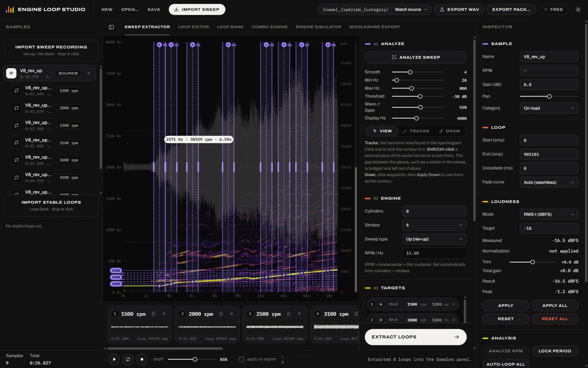Viewport: 588px width, 368px height.
Task: Enable the apply on export checkbox
Action: (242, 359)
